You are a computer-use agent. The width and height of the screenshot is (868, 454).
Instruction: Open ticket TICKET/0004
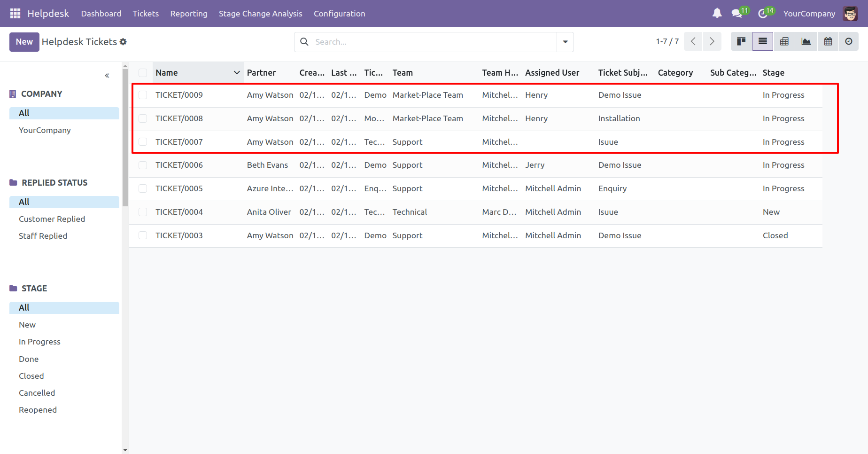pos(179,212)
